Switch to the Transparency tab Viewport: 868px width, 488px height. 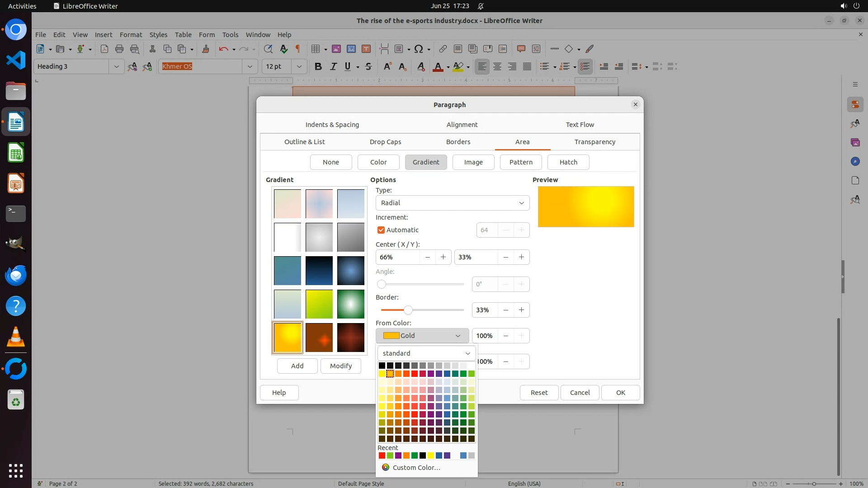594,142
